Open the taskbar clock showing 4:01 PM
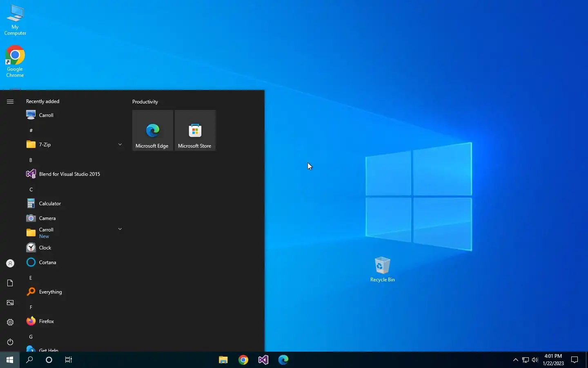The height and width of the screenshot is (368, 588). tap(553, 360)
